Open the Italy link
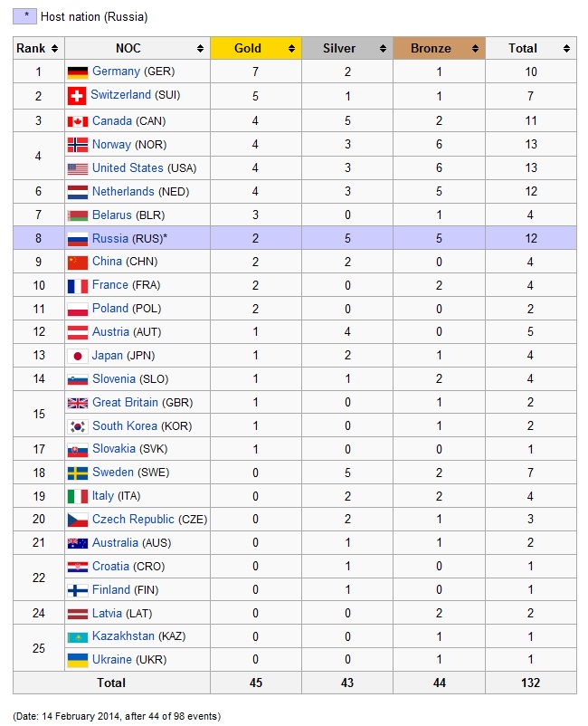Image resolution: width=588 pixels, height=726 pixels. (103, 496)
